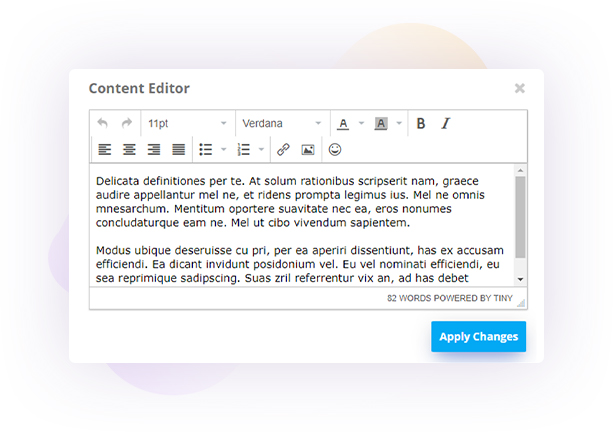The image size is (613, 432).
Task: Click the POWERED BY TINY link
Action: [473, 298]
